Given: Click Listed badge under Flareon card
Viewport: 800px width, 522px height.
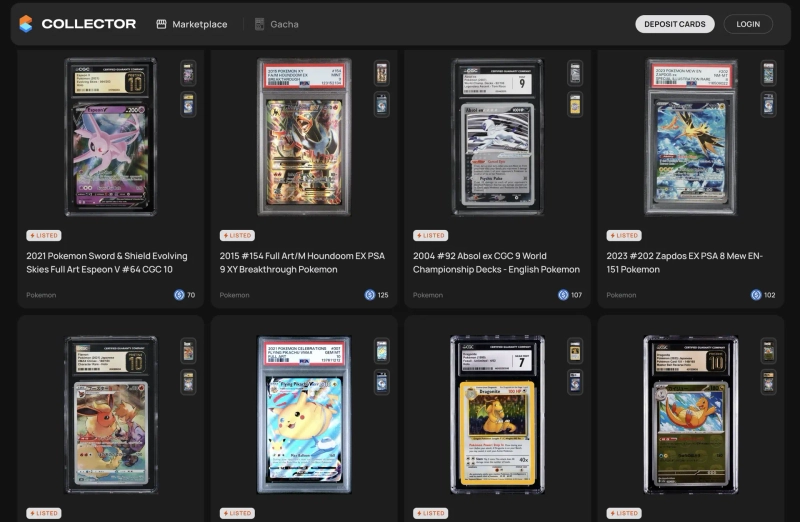Looking at the screenshot, I should click(x=44, y=513).
